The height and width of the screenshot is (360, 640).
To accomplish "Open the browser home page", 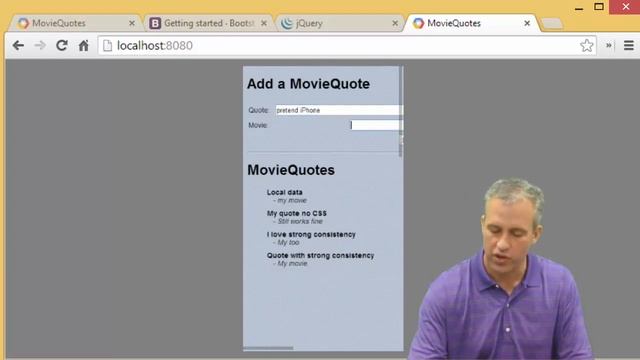I will point(84,45).
